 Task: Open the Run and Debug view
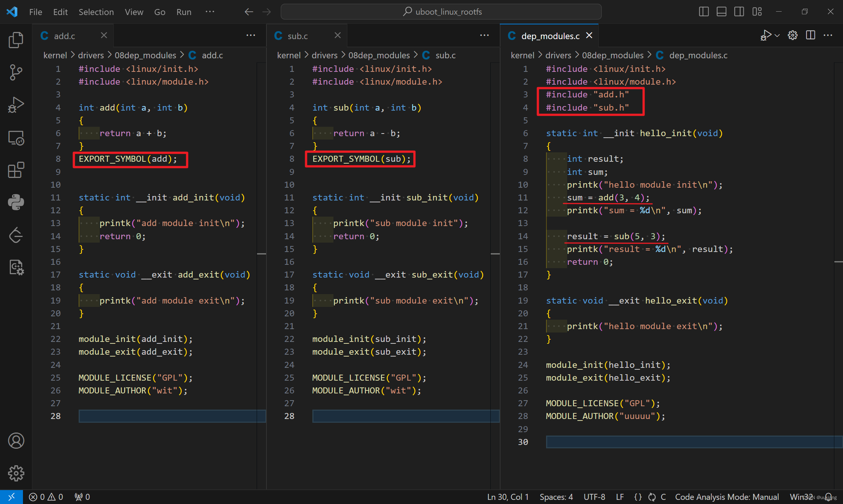[x=16, y=105]
